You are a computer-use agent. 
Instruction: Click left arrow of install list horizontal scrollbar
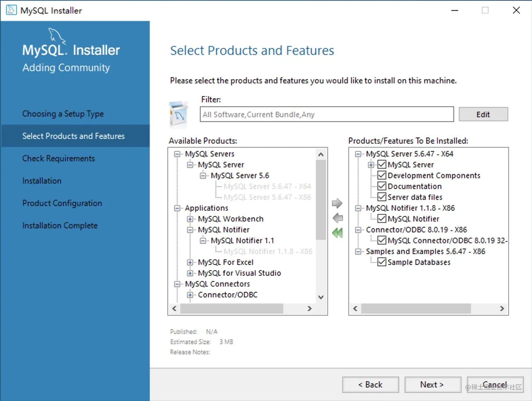tap(355, 308)
